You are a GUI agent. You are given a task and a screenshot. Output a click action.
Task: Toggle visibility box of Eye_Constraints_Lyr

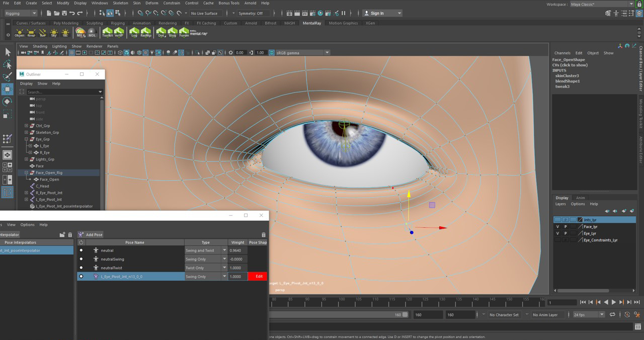(557, 240)
